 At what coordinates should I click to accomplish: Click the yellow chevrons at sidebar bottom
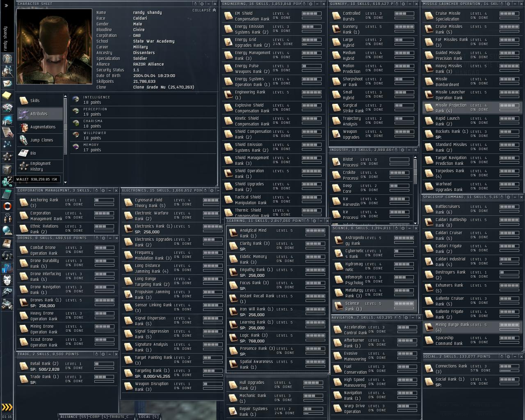(7, 407)
